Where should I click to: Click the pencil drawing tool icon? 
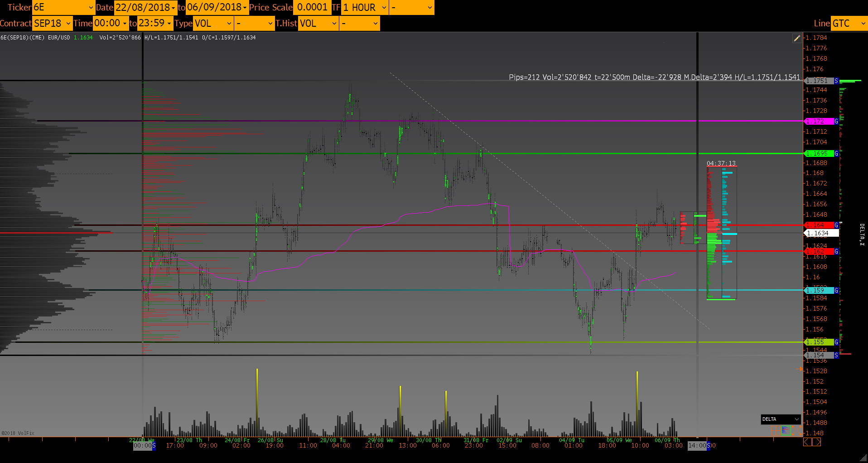pyautogui.click(x=796, y=39)
